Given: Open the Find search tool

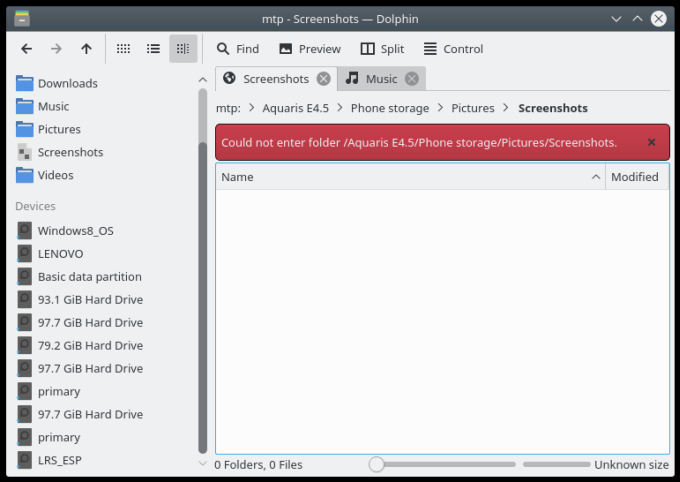Looking at the screenshot, I should 238,49.
